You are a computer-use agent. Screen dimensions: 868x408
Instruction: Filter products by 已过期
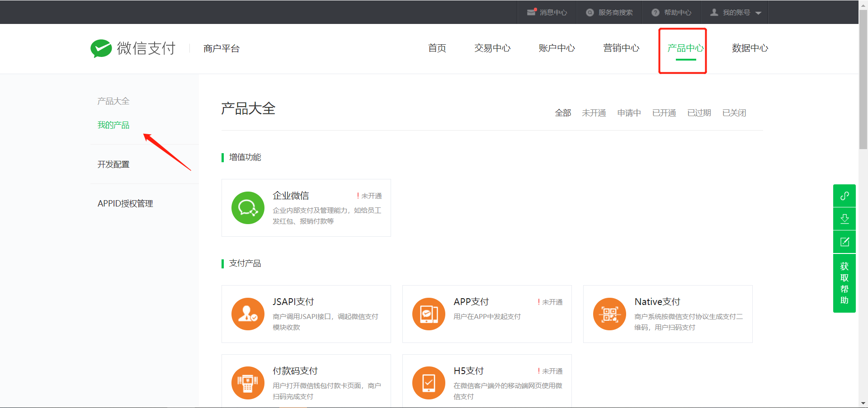(699, 113)
